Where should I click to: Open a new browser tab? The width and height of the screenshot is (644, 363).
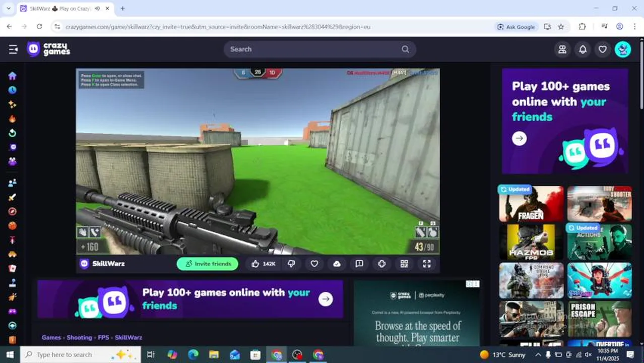122,9
